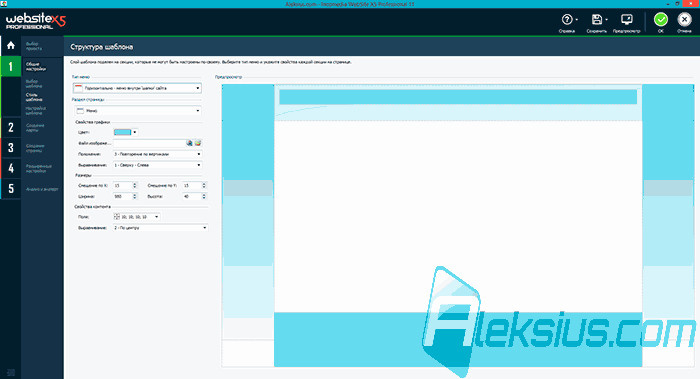Screen dimensions: 700x379
Task: Click the image file path input field
Action: pyautogui.click(x=149, y=143)
